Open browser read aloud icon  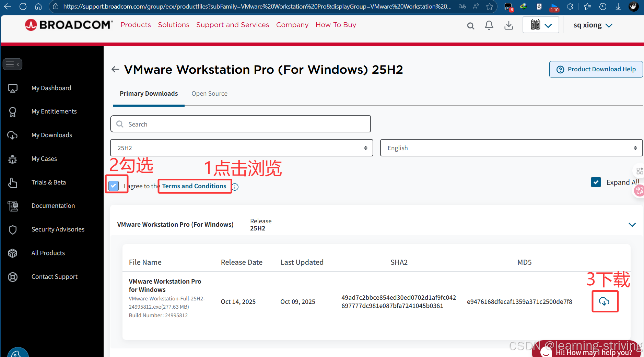coord(476,7)
